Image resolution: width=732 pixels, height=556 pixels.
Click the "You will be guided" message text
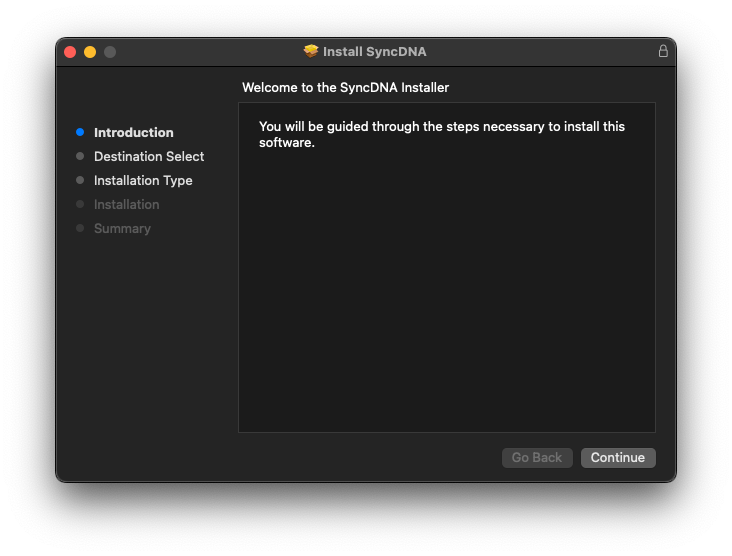coord(442,134)
